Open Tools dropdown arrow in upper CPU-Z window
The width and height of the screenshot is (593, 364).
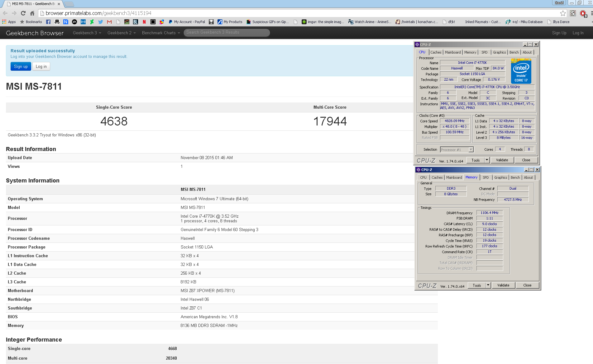[x=487, y=160]
